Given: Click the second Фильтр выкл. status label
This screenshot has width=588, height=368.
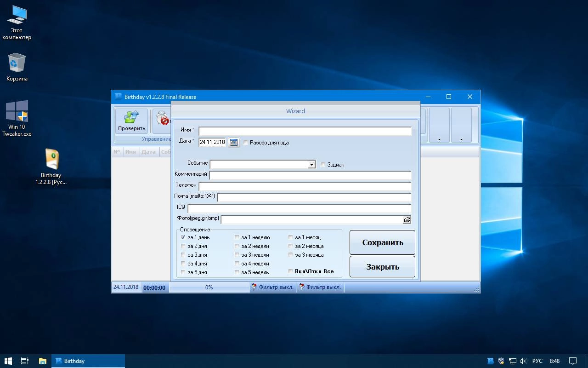Looking at the screenshot, I should coord(324,287).
